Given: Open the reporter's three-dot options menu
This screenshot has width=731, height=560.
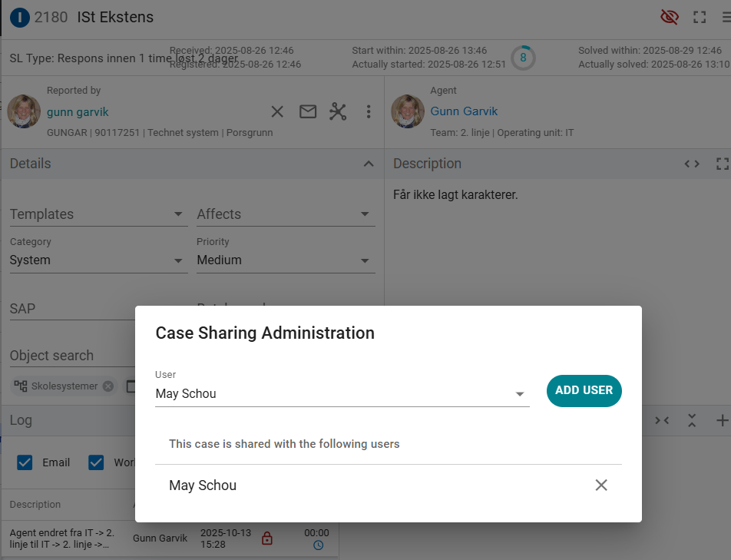Looking at the screenshot, I should click(369, 112).
